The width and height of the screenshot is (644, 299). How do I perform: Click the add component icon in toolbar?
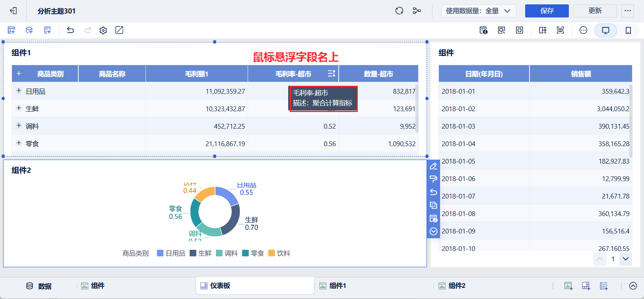pos(11,30)
